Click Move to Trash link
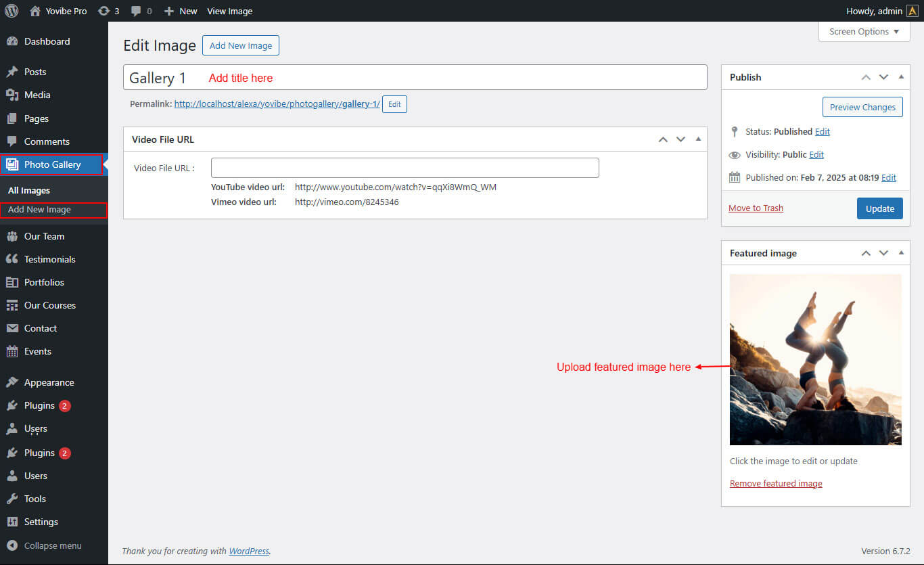924x565 pixels. [756, 208]
